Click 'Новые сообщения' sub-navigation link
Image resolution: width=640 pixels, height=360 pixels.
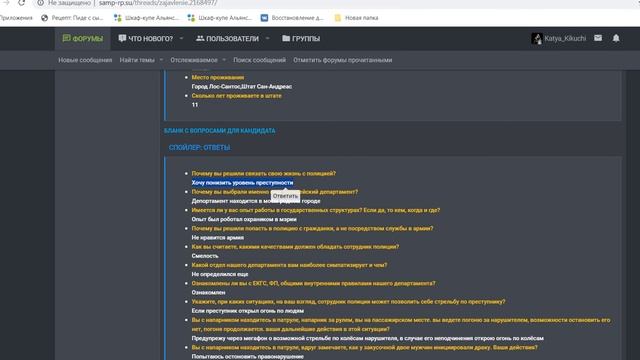[x=85, y=60]
